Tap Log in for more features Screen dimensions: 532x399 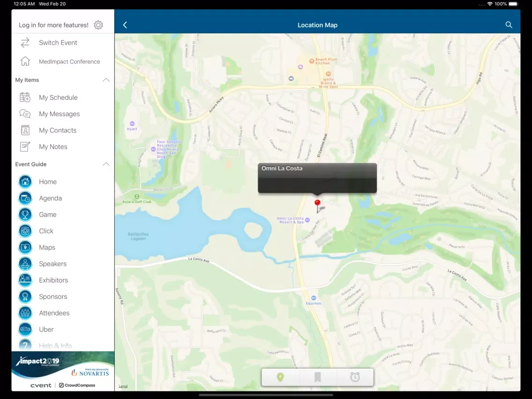53,25
